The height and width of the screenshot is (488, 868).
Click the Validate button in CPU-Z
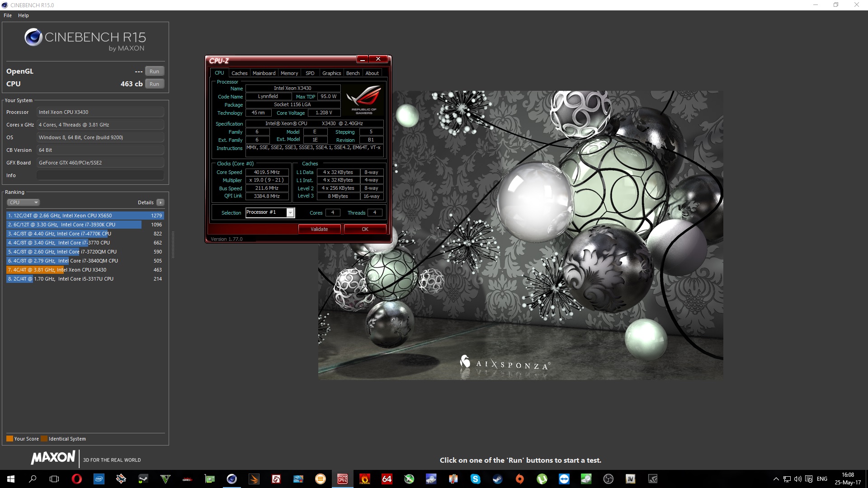point(319,229)
